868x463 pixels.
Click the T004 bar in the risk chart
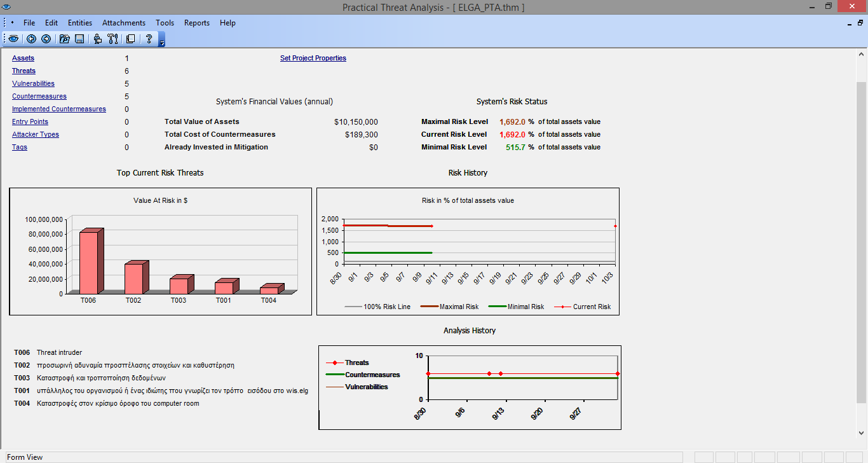(x=271, y=289)
